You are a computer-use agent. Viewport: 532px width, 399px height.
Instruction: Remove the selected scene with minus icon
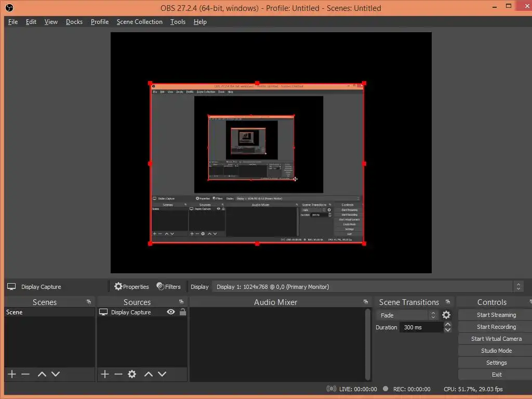[x=25, y=374]
